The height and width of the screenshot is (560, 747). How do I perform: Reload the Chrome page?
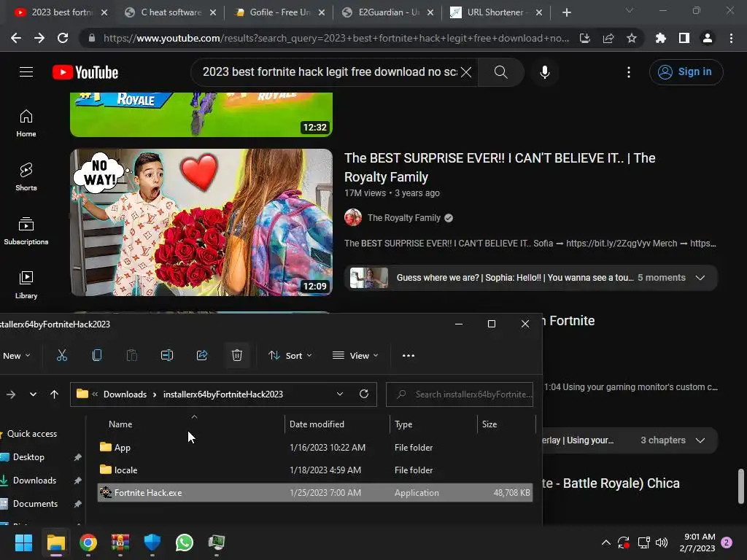pyautogui.click(x=63, y=38)
